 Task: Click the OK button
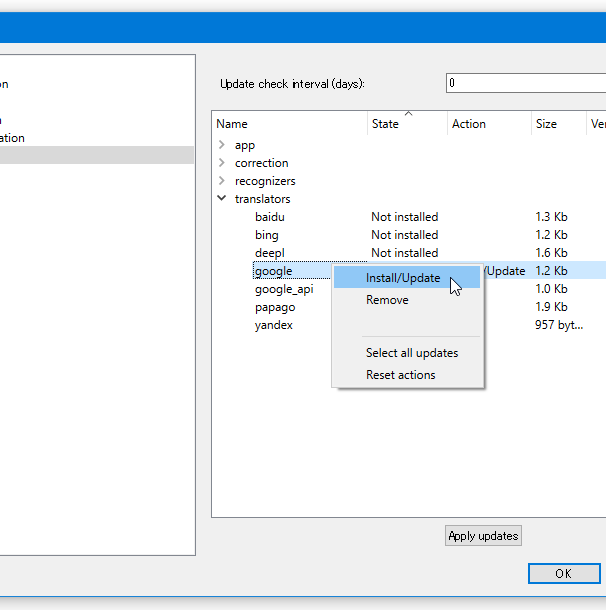[x=564, y=573]
